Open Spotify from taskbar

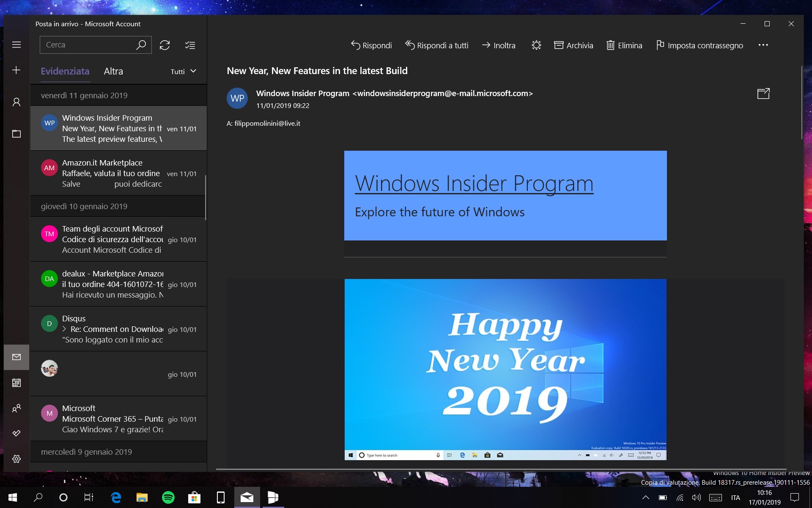coord(168,497)
